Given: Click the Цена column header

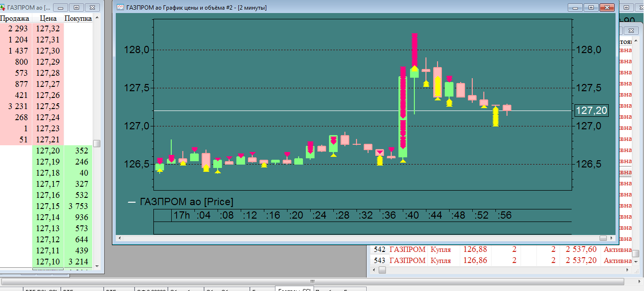Looking at the screenshot, I should click(x=48, y=18).
